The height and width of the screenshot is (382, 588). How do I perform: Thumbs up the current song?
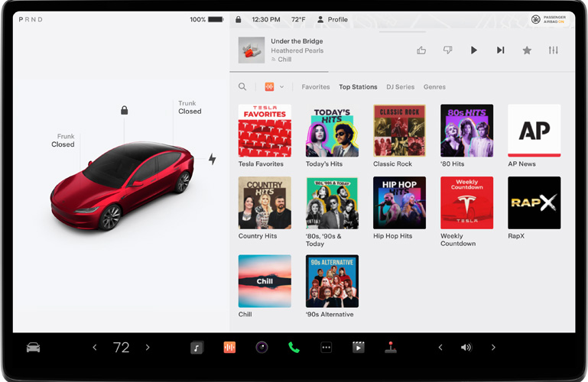[x=421, y=50]
